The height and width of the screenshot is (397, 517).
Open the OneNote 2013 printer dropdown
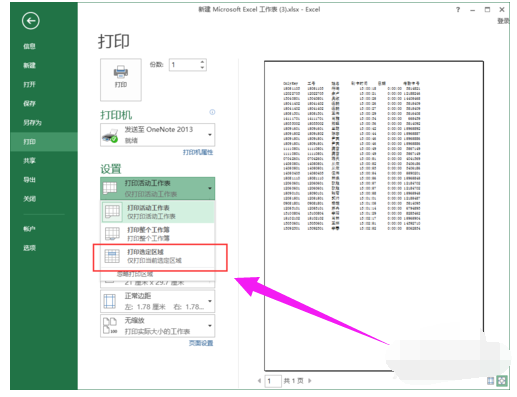[158, 135]
